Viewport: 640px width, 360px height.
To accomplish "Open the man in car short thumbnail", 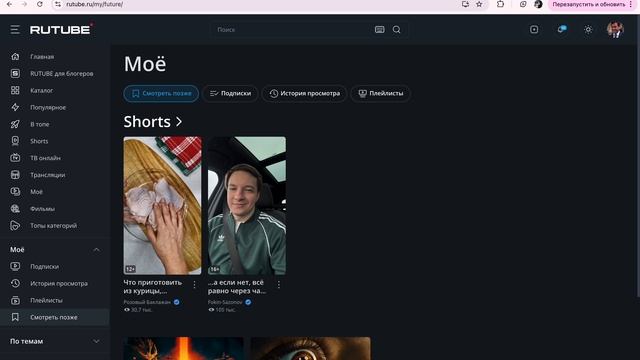I will pyautogui.click(x=247, y=205).
